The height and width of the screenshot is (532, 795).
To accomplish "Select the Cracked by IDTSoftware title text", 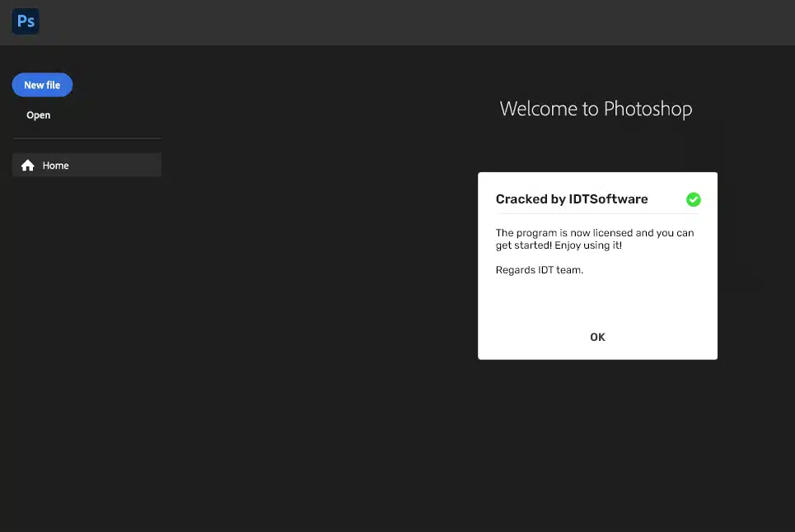I will tap(572, 199).
